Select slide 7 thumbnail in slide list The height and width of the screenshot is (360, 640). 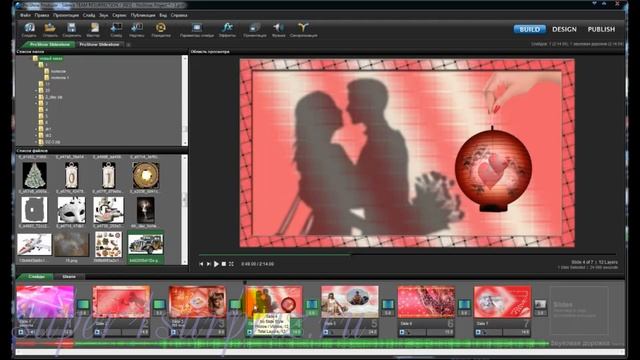502,302
